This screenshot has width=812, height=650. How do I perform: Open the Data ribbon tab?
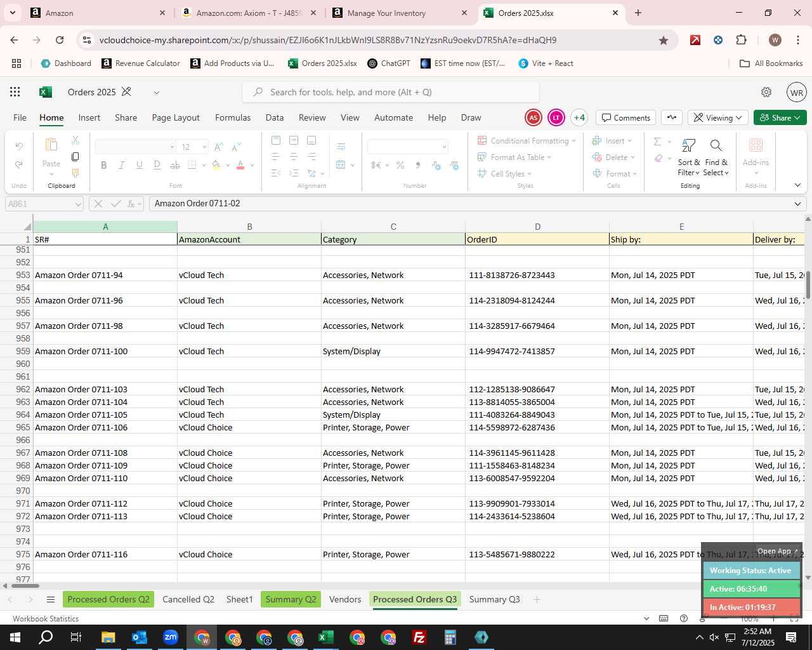coord(275,117)
